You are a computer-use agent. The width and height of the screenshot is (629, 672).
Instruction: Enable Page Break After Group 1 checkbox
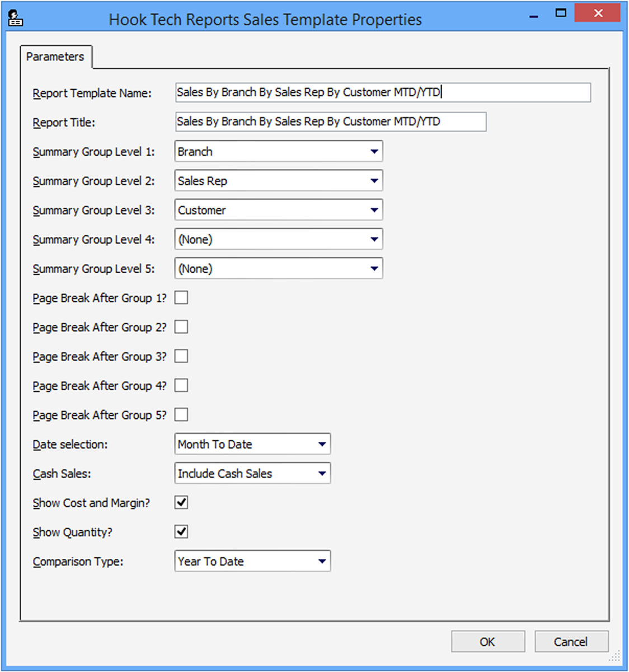coord(181,297)
